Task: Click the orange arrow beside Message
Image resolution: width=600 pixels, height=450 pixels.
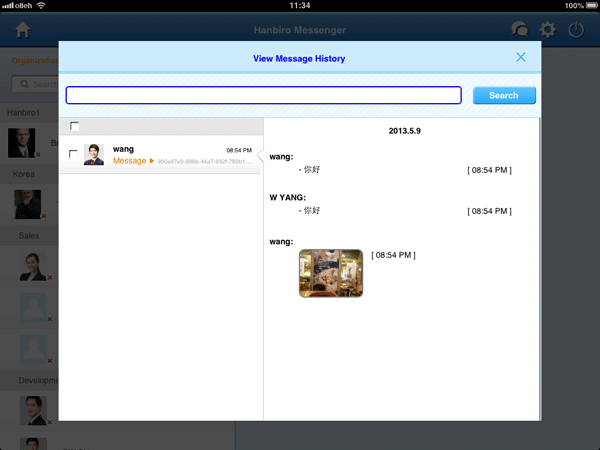Action: (x=152, y=161)
